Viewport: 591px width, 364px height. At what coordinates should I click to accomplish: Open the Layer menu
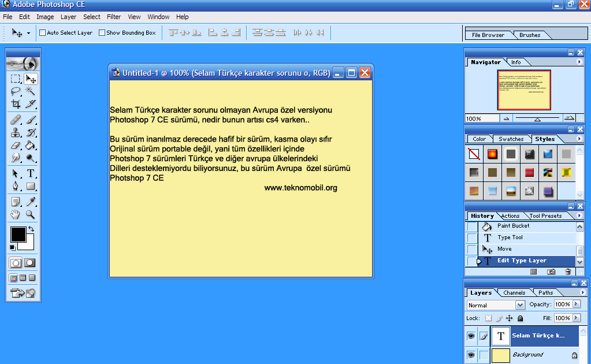pos(68,17)
